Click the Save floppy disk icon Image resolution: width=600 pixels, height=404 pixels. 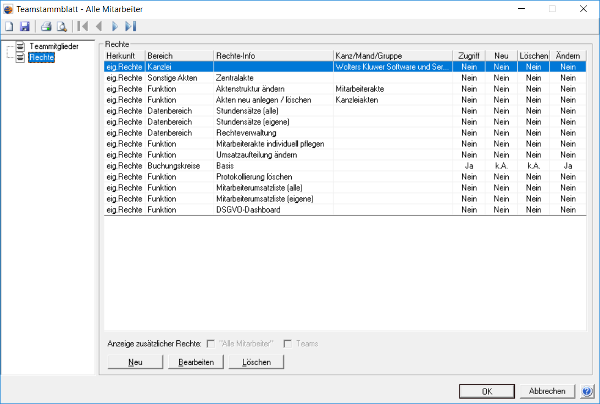pyautogui.click(x=25, y=26)
